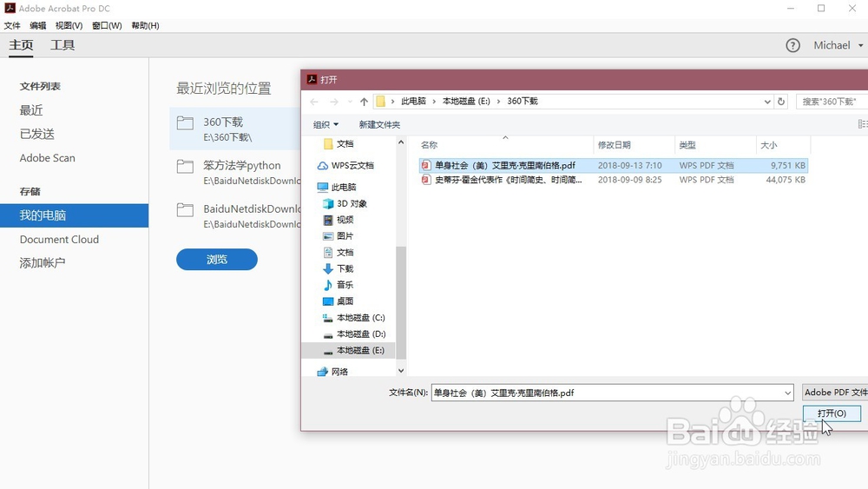Select the file 史蒂芬·霍金代表作《时间简史…
This screenshot has width=868, height=489.
614,180
